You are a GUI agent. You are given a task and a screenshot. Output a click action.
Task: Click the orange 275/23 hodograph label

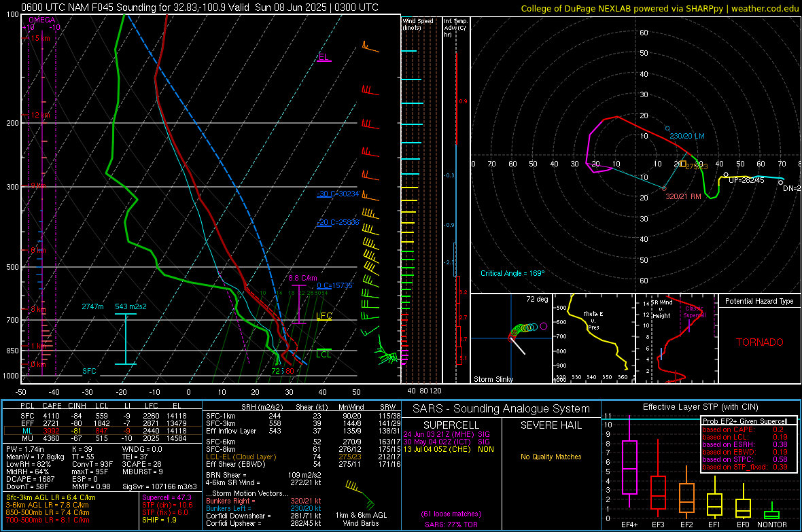697,166
